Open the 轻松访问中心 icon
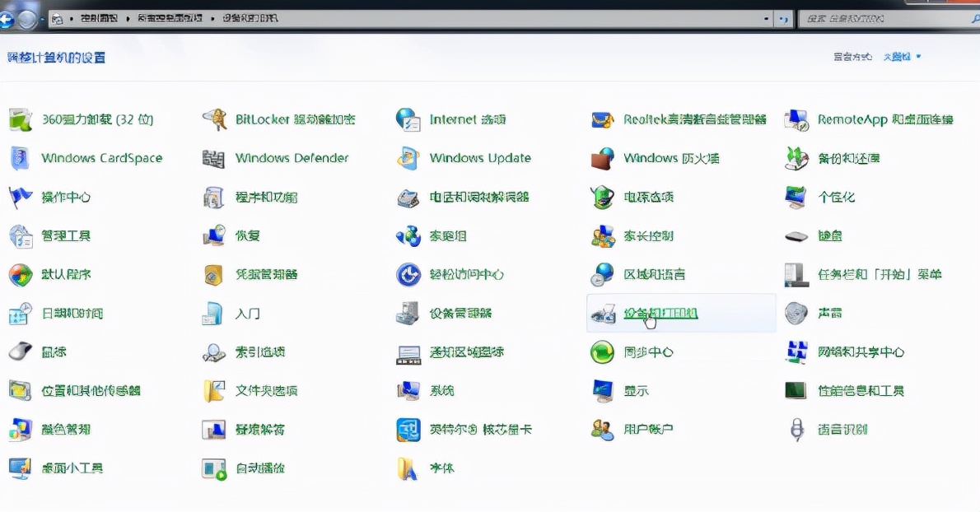 [x=408, y=275]
